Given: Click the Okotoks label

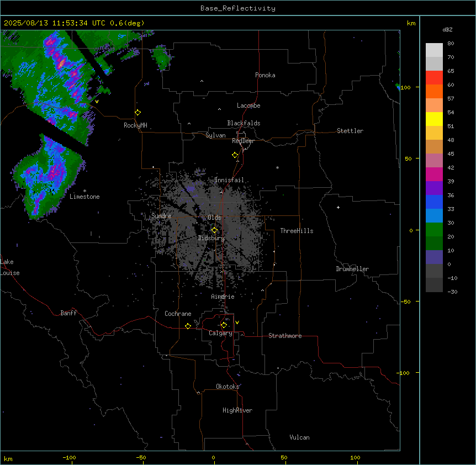Looking at the screenshot, I should click(x=228, y=387).
